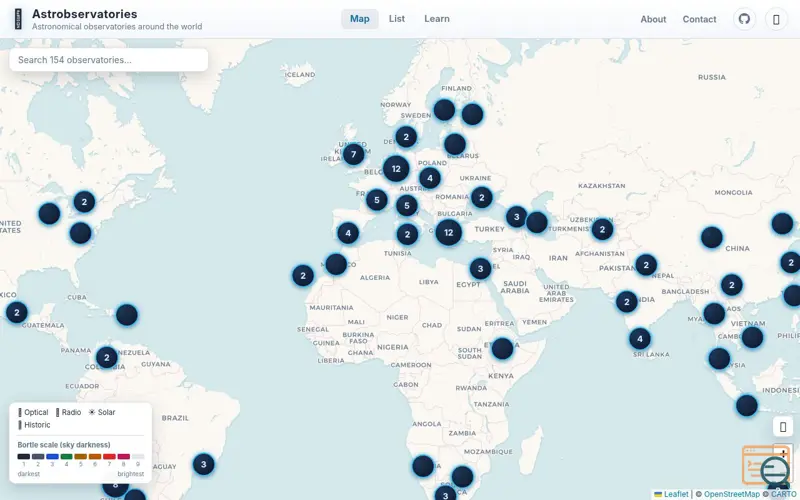The height and width of the screenshot is (500, 800).
Task: Open the 2 cluster off Morocco's Atlantic coast
Action: tap(303, 276)
